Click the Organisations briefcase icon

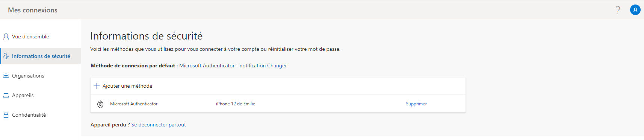(x=6, y=76)
